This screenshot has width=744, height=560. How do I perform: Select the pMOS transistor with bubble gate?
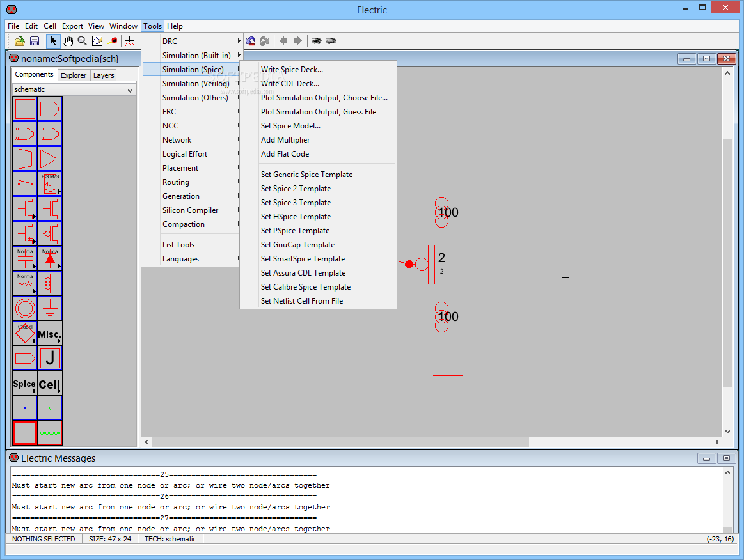(50, 233)
